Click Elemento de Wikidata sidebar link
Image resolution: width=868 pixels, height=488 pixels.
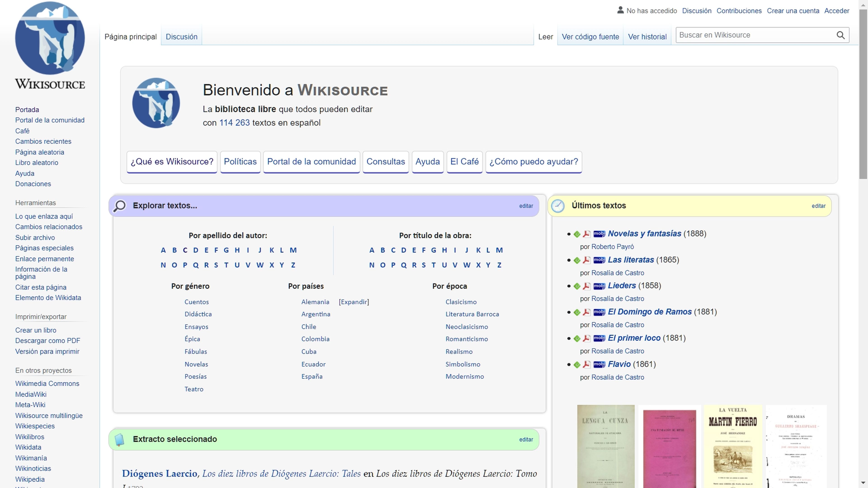(x=48, y=298)
